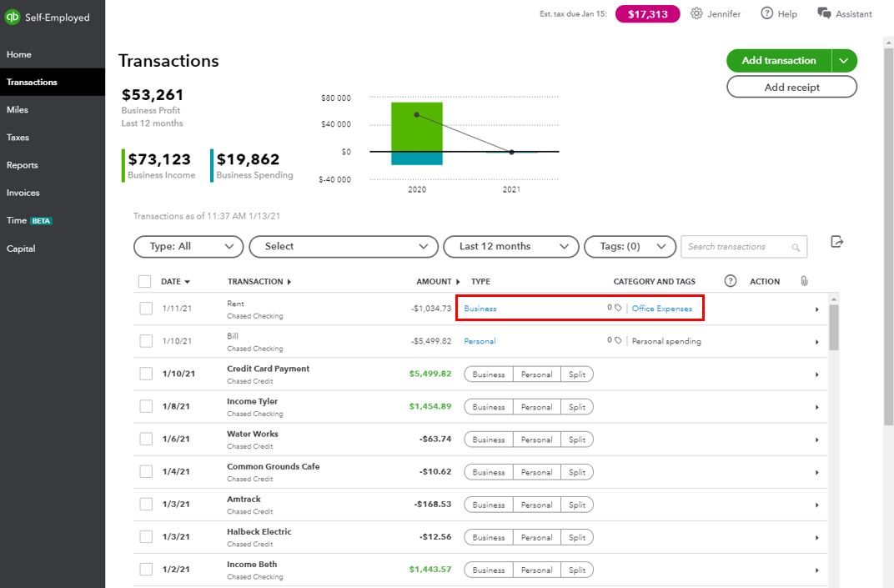Click the Help question mark icon
The height and width of the screenshot is (588, 894).
pyautogui.click(x=767, y=13)
